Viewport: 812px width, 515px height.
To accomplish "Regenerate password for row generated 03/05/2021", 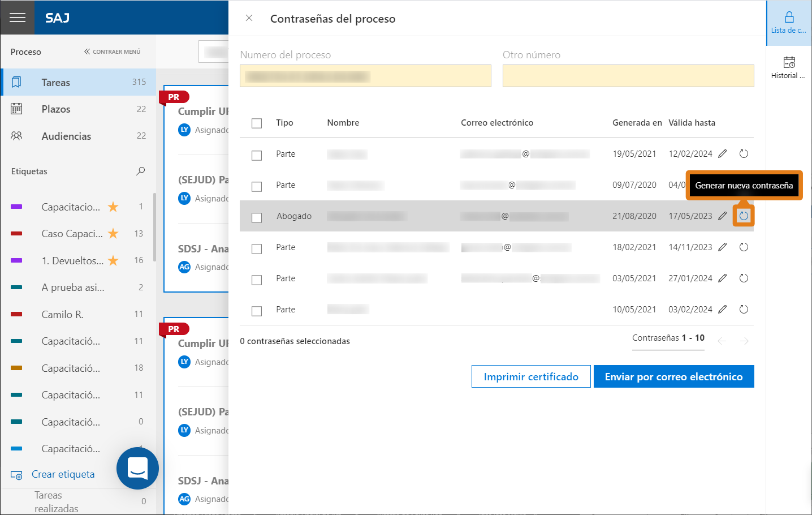I will point(744,278).
